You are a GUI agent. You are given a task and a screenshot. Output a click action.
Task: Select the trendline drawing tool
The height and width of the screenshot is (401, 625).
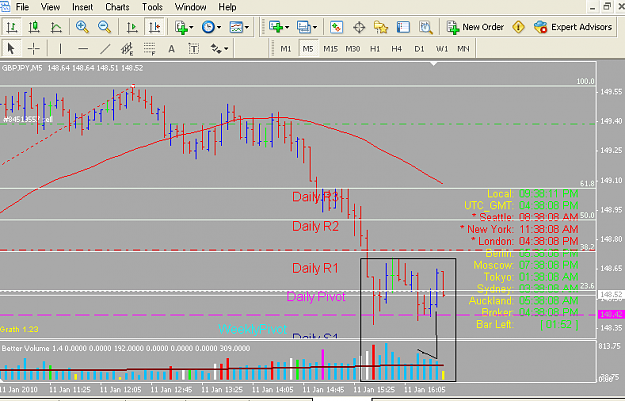[x=105, y=49]
